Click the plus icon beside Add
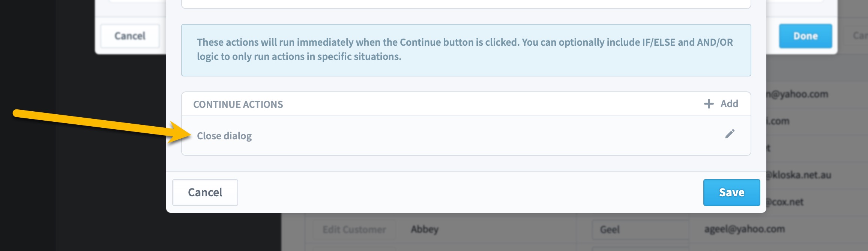This screenshot has height=251, width=868. pyautogui.click(x=709, y=104)
